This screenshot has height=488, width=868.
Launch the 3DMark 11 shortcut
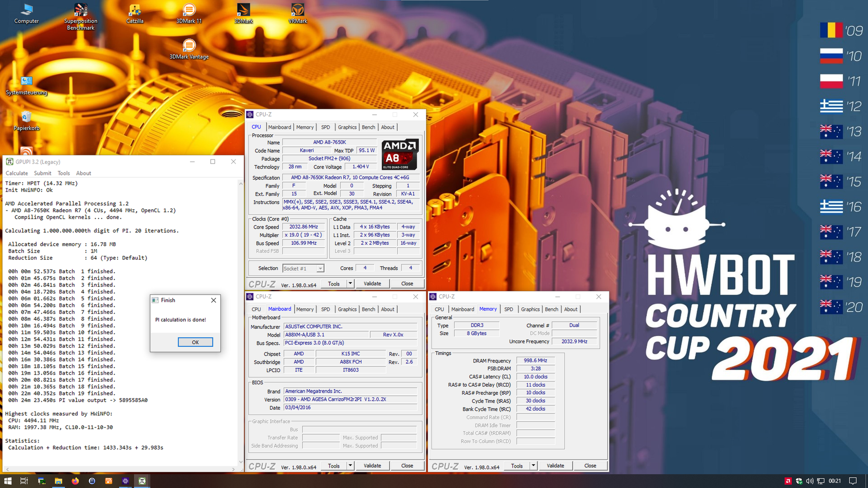(x=189, y=14)
